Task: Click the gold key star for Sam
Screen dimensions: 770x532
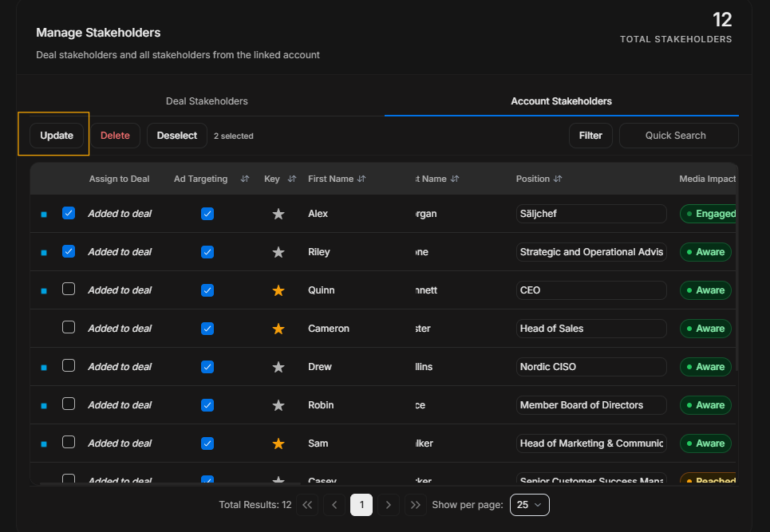Action: (278, 443)
